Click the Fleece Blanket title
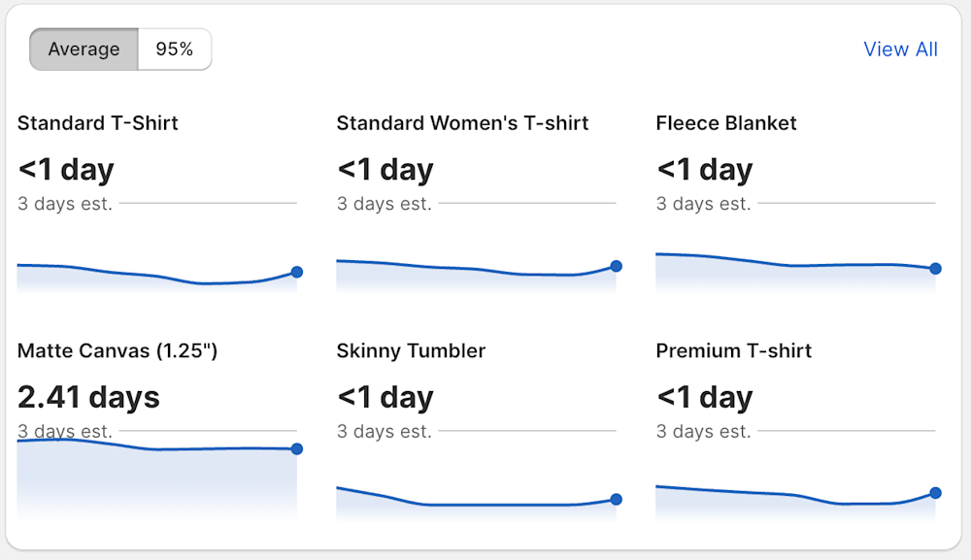 click(726, 123)
